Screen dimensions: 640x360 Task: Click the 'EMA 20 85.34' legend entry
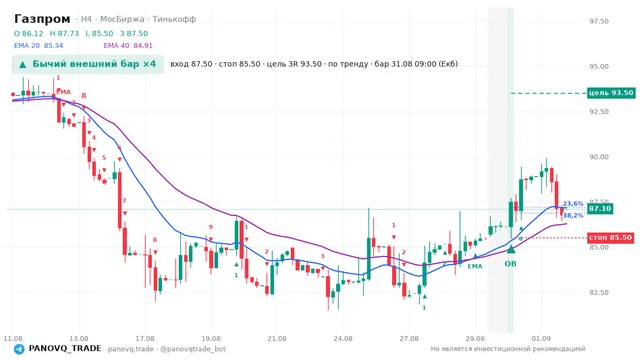tap(38, 46)
